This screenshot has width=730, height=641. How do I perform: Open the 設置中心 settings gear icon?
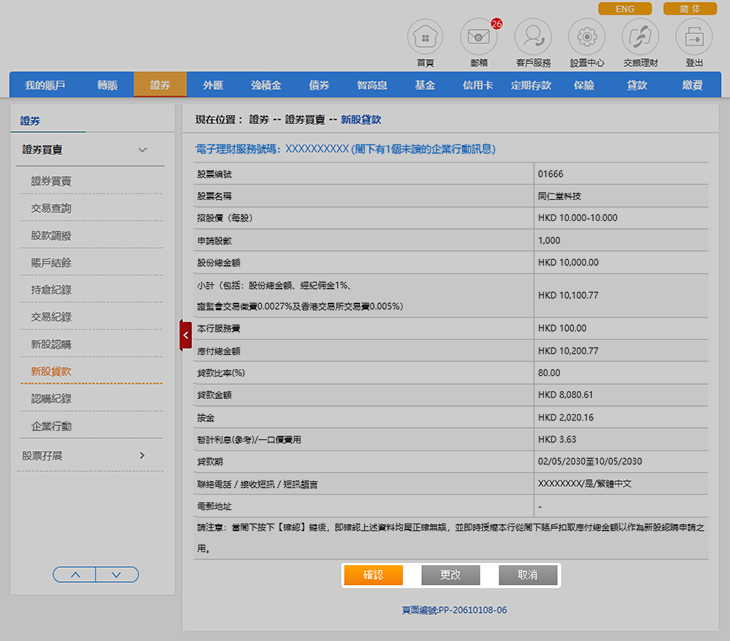586,38
